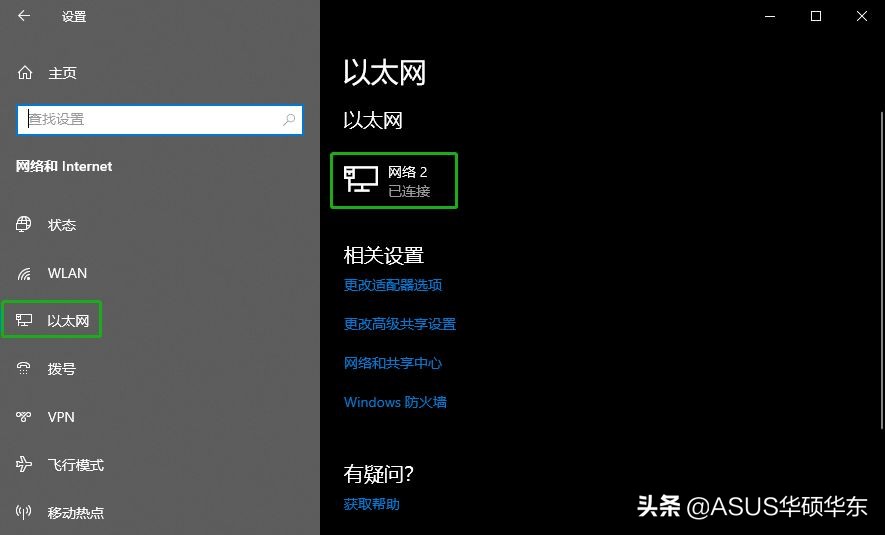Go back with the arrow icon
This screenshot has height=535, width=885.
coord(24,16)
